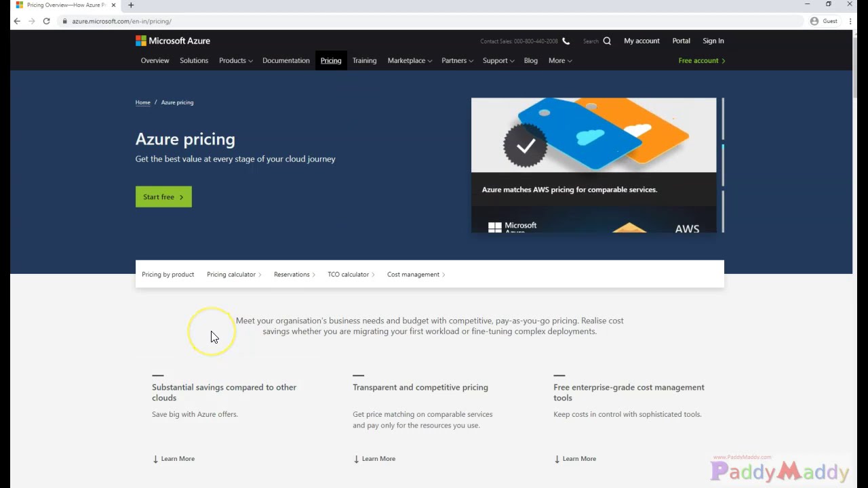Select Pricing by product tab

167,274
